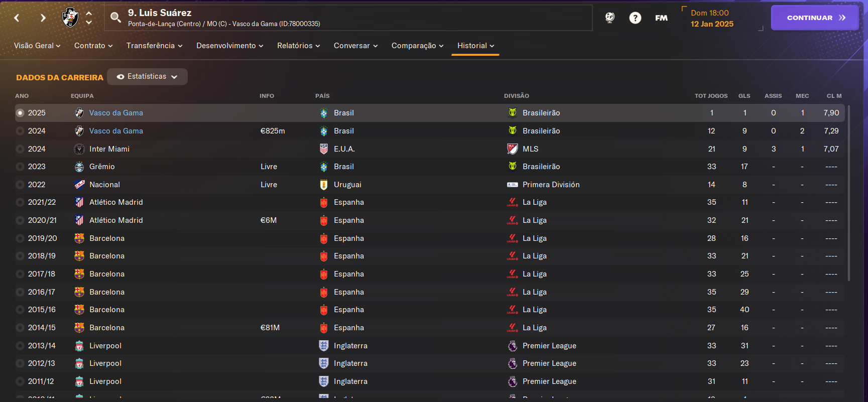Open the Contrato menu
Screen dimensions: 868x402
[x=93, y=46]
